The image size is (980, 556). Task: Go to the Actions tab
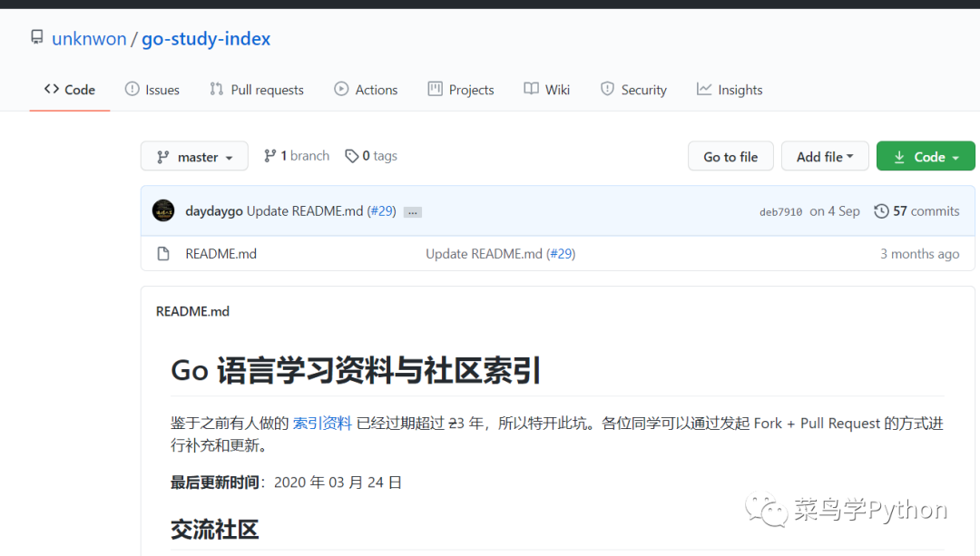tap(366, 89)
